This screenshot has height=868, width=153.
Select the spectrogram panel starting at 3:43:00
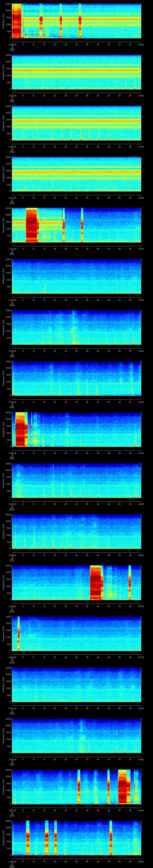76,276
